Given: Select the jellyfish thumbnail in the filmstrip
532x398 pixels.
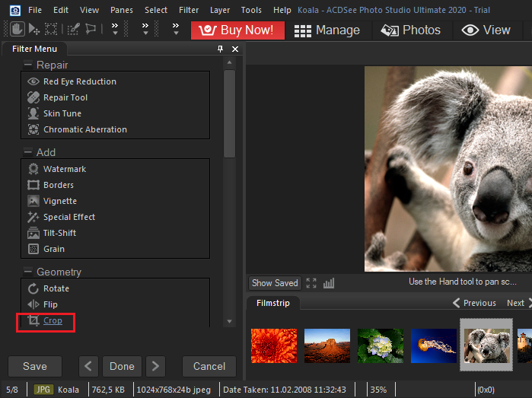Looking at the screenshot, I should tap(434, 345).
